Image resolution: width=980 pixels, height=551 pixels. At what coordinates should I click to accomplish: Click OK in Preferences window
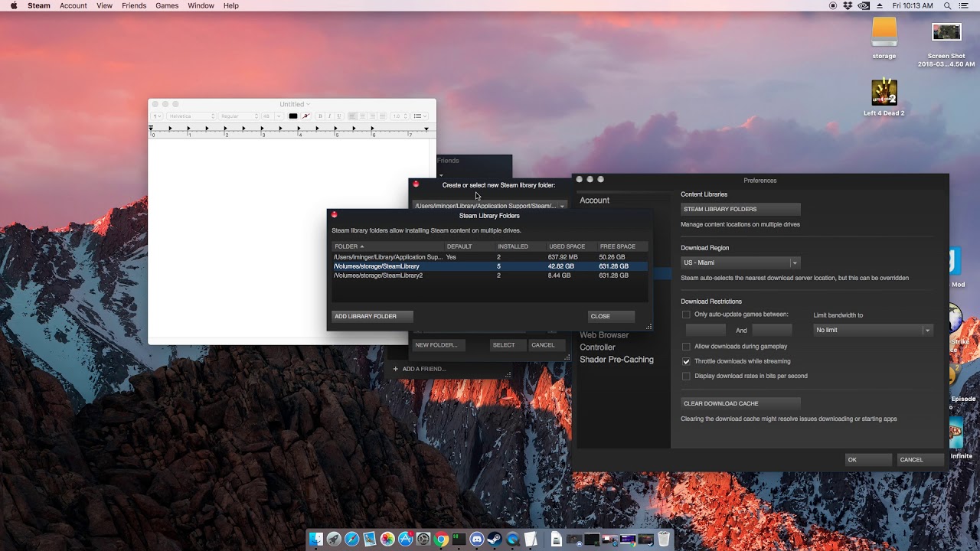[x=868, y=460]
